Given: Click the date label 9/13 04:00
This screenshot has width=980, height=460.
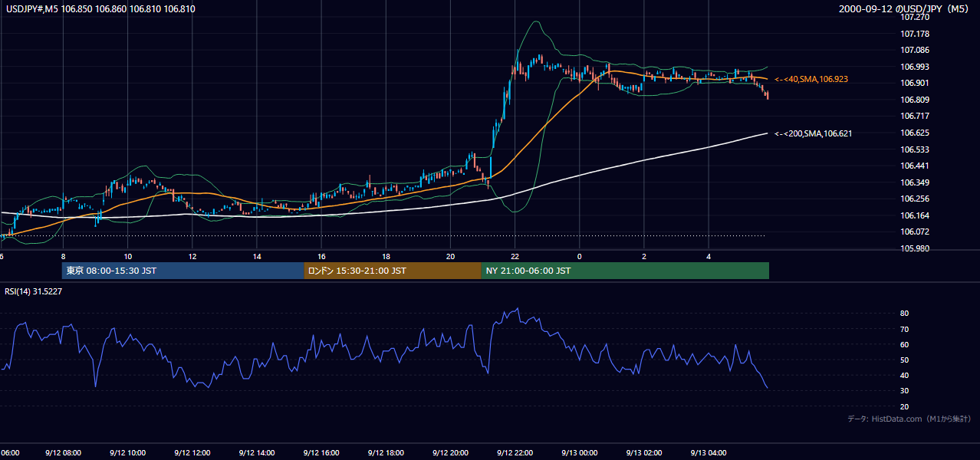Looking at the screenshot, I should pos(709,452).
